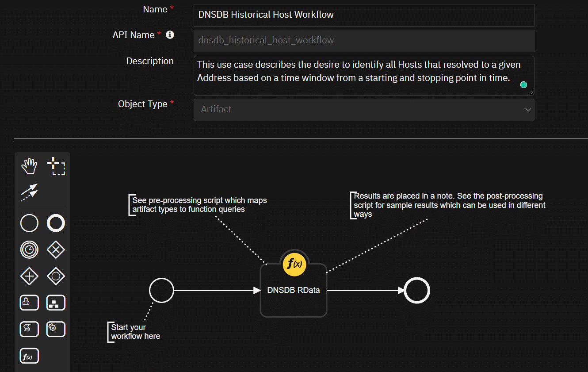Image resolution: width=588 pixels, height=372 pixels.
Task: Click the Object Type label
Action: click(x=143, y=104)
